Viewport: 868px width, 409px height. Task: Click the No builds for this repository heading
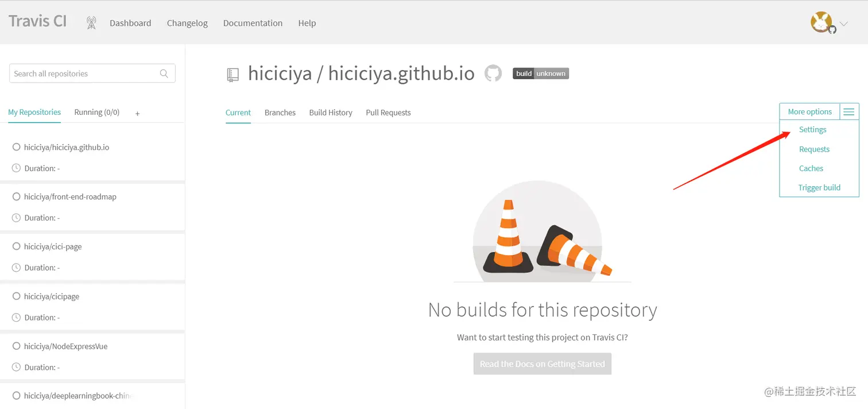coord(542,310)
